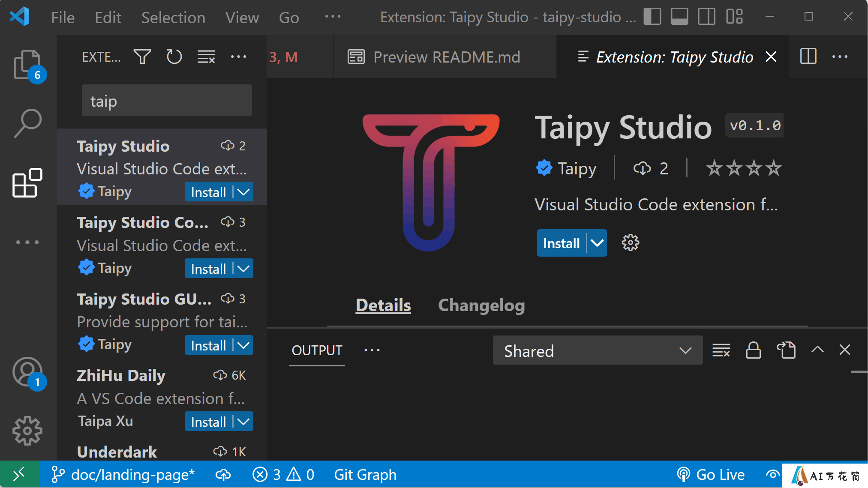Close the Output panel
The image size is (868, 488).
pyautogui.click(x=844, y=350)
